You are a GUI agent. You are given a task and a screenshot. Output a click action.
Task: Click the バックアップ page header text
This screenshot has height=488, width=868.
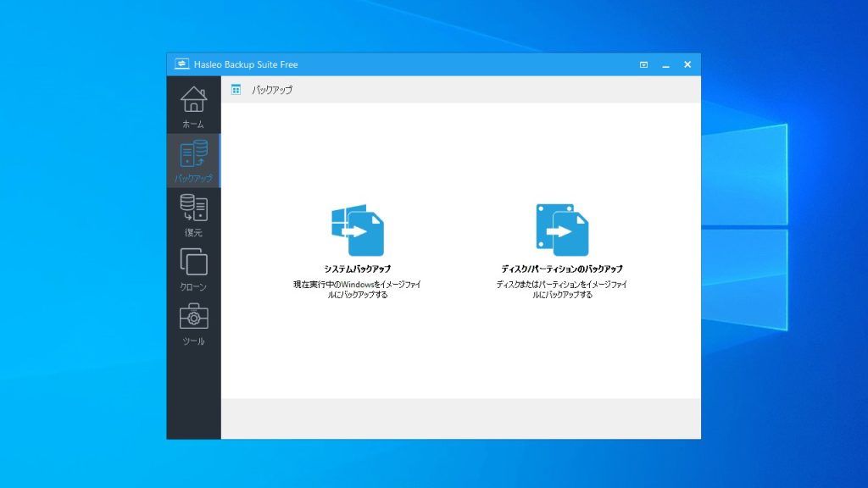[x=272, y=90]
